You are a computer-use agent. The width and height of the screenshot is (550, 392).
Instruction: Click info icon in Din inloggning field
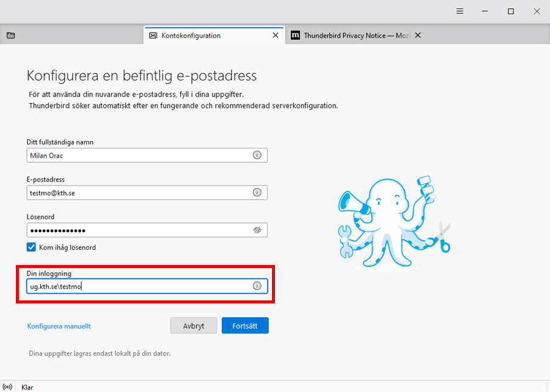tap(257, 286)
